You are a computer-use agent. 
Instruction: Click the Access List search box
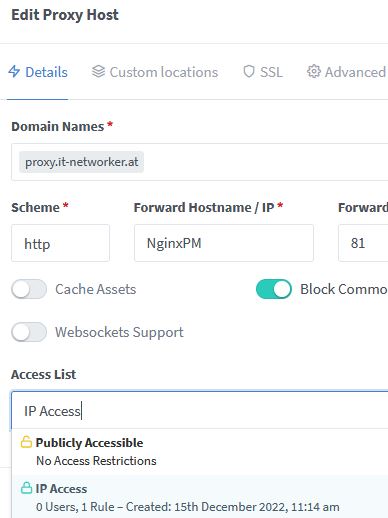click(x=200, y=410)
